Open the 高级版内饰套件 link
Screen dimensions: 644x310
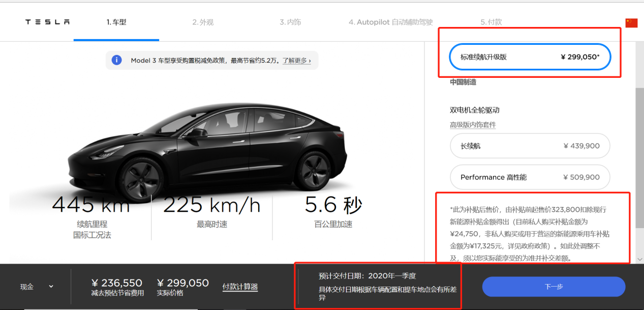tap(473, 125)
